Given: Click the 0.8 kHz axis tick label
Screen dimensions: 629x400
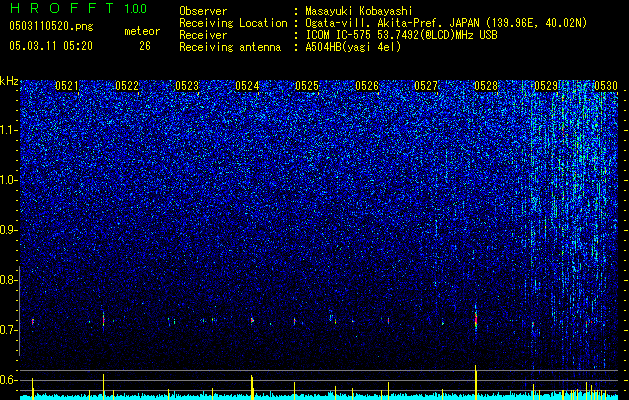Looking at the screenshot, I should (x=9, y=280).
